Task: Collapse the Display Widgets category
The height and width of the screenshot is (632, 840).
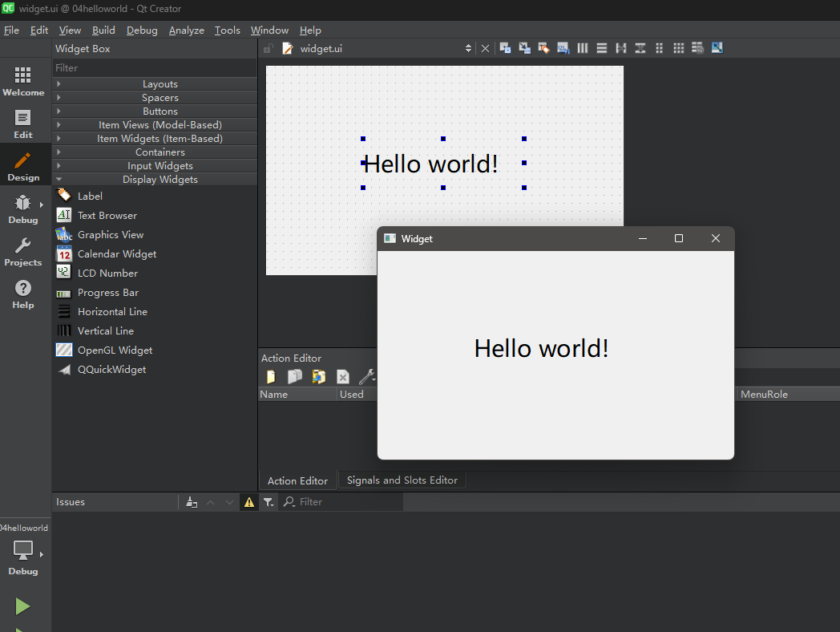Action: click(x=160, y=180)
